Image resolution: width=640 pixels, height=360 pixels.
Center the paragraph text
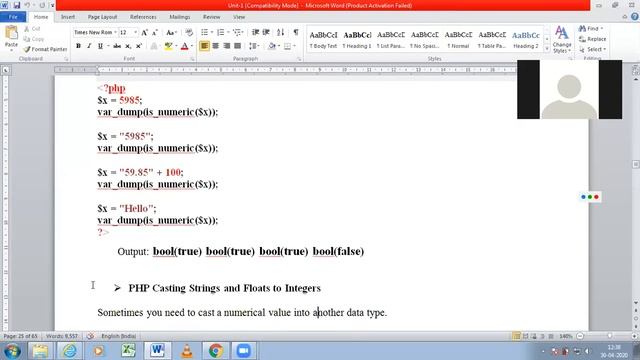[216, 46]
